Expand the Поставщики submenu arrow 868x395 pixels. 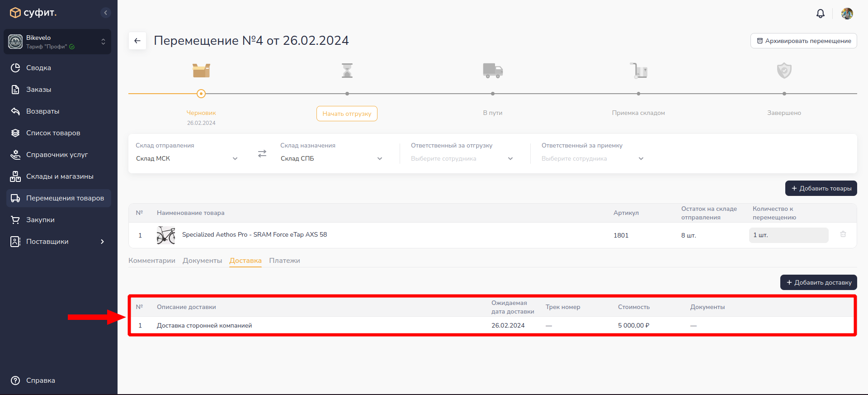[x=102, y=242]
